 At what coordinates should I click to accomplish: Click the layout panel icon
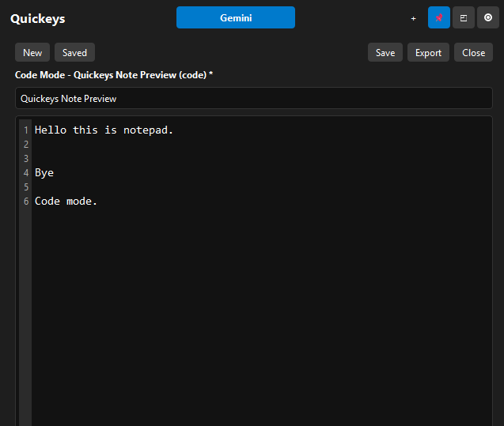[464, 17]
